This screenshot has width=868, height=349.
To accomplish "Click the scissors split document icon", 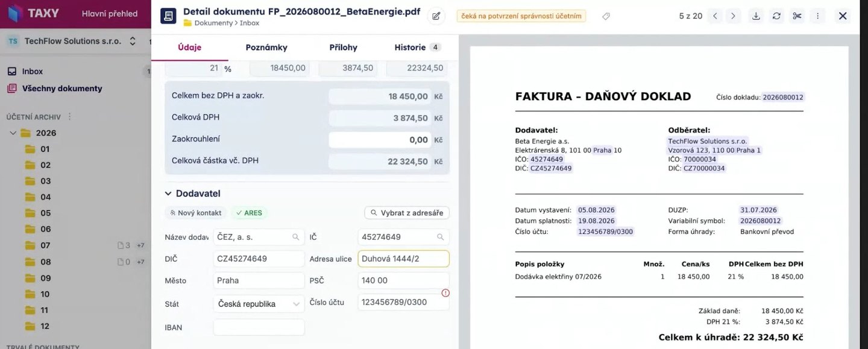I will 797,16.
